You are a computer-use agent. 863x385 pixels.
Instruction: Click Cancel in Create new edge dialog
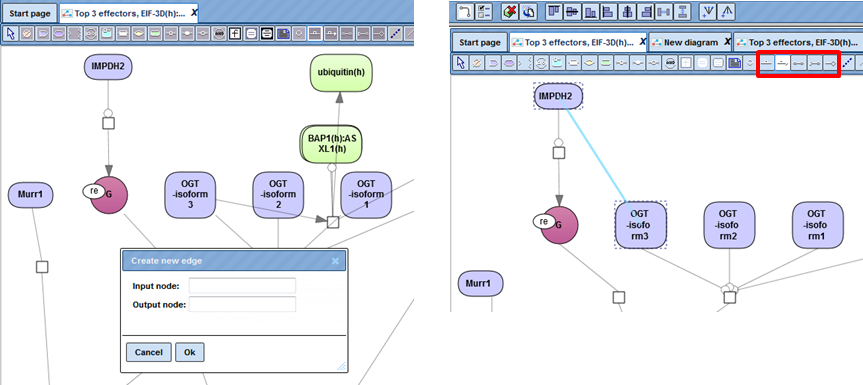149,352
